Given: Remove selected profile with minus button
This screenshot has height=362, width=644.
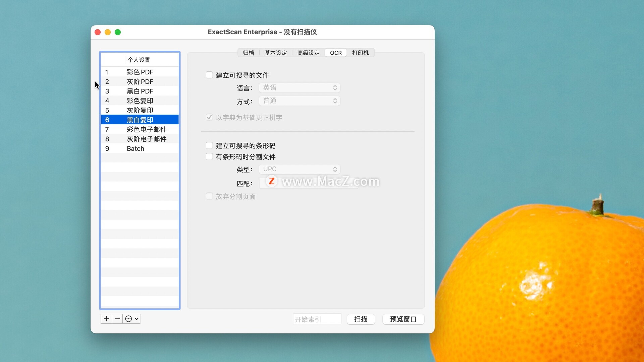Looking at the screenshot, I should click(x=117, y=319).
